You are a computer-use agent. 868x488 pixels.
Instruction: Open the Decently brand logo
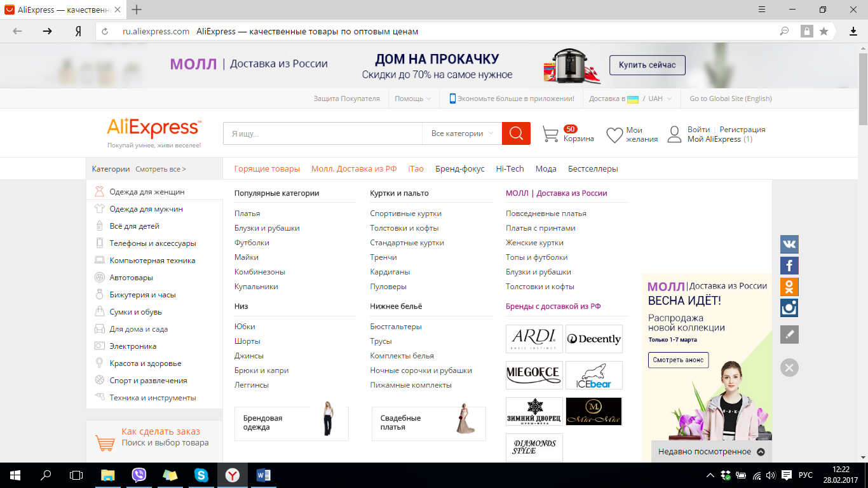(x=594, y=339)
